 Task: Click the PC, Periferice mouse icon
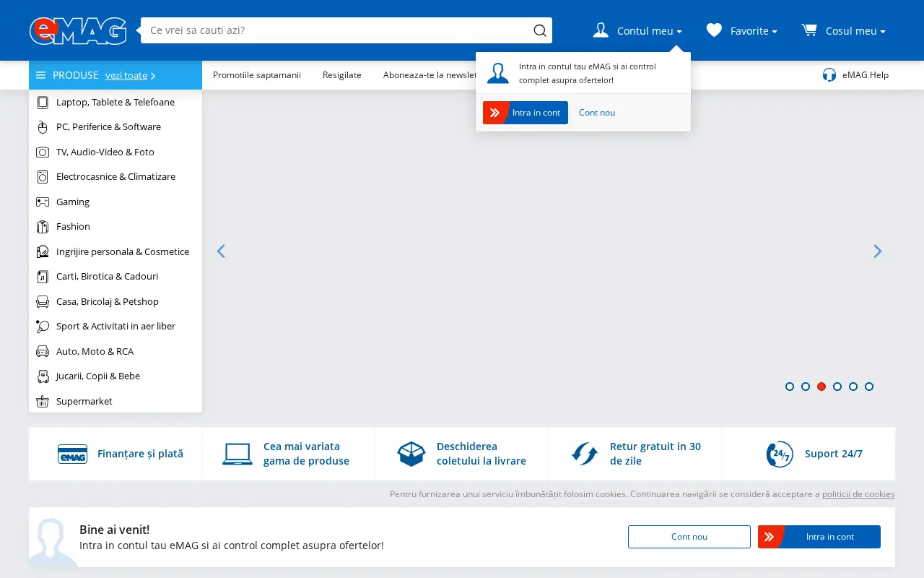coord(43,127)
